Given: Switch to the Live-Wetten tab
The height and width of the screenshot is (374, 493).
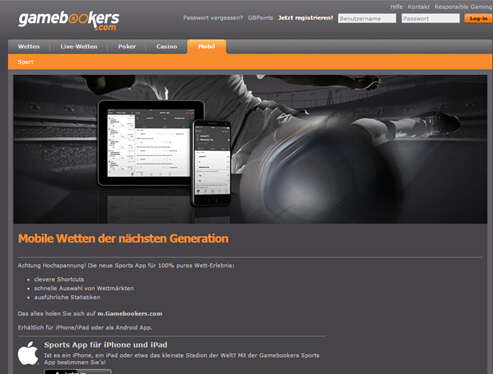Looking at the screenshot, I should pos(79,47).
